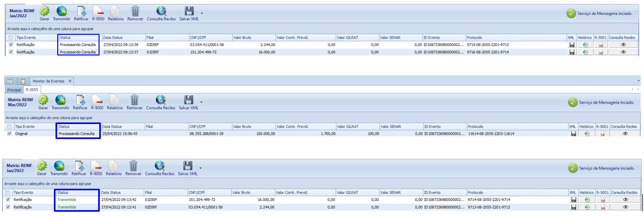Open R-5001 for protocol 9715-08-2055-2201-9713 row

(601, 45)
